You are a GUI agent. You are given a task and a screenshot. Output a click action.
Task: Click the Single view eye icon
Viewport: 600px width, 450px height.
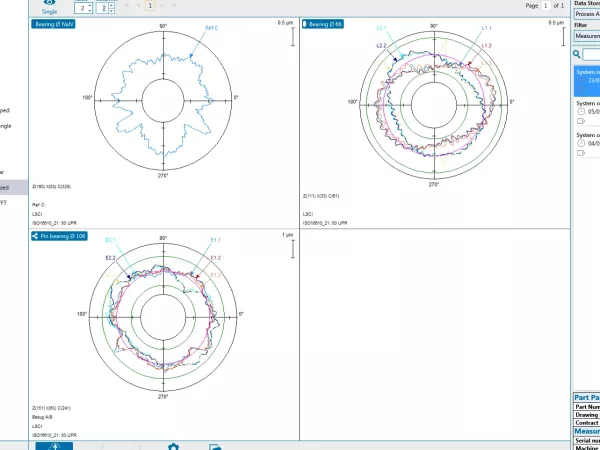pos(50,4)
